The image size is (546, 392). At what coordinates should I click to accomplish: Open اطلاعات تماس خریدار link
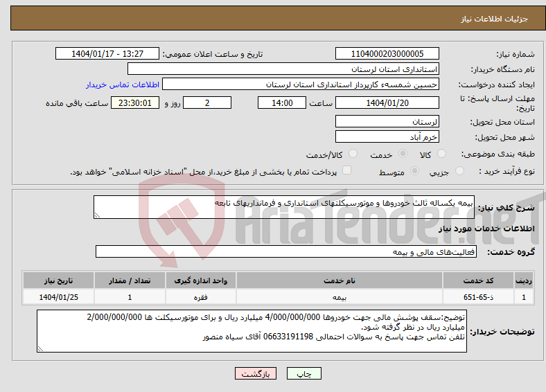click(x=123, y=84)
